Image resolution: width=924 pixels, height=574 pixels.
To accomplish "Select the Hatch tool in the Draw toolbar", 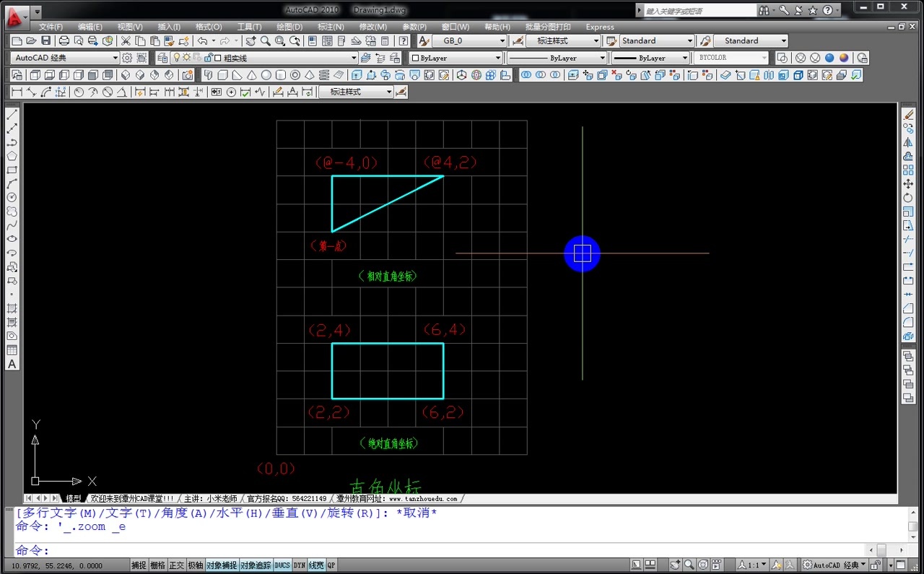I will click(x=12, y=308).
